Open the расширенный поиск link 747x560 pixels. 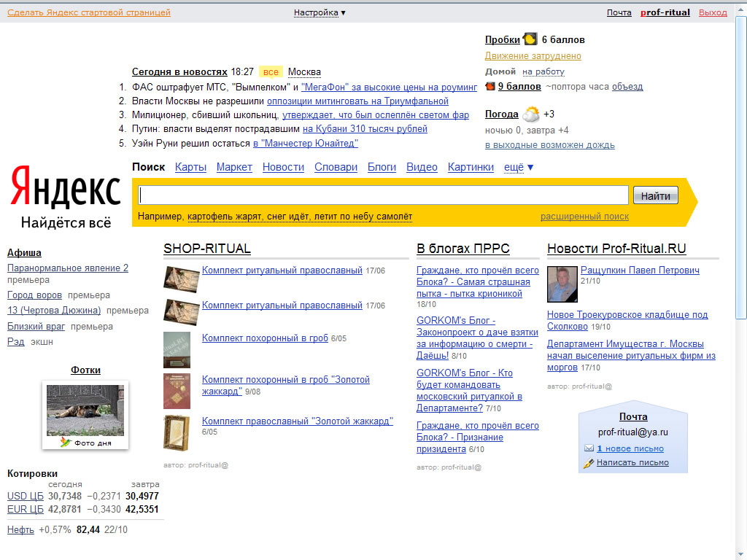pyautogui.click(x=584, y=217)
